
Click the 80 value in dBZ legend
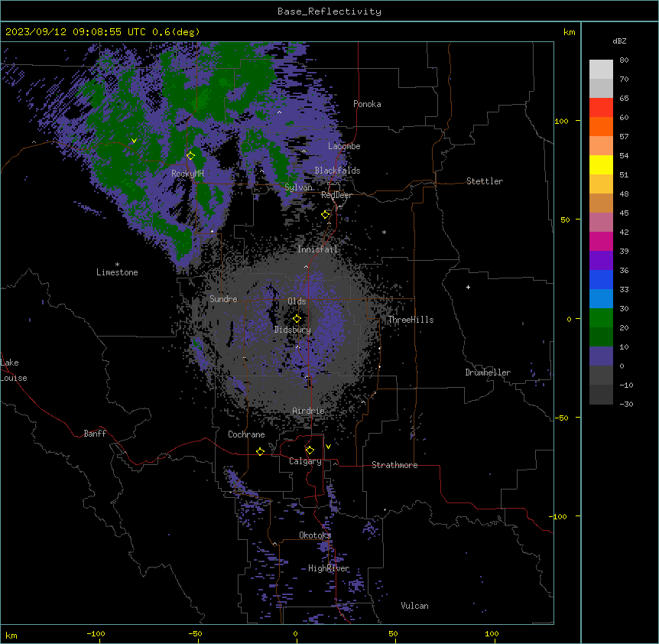point(624,60)
